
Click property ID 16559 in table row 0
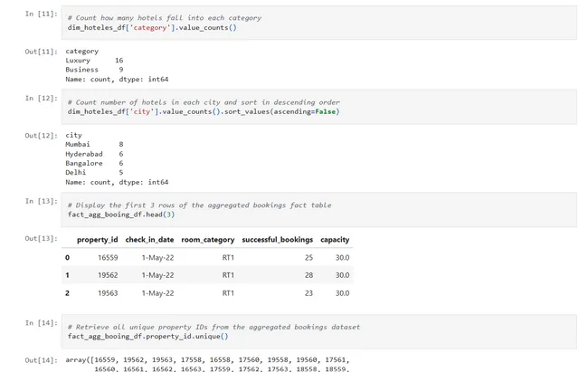[107, 258]
